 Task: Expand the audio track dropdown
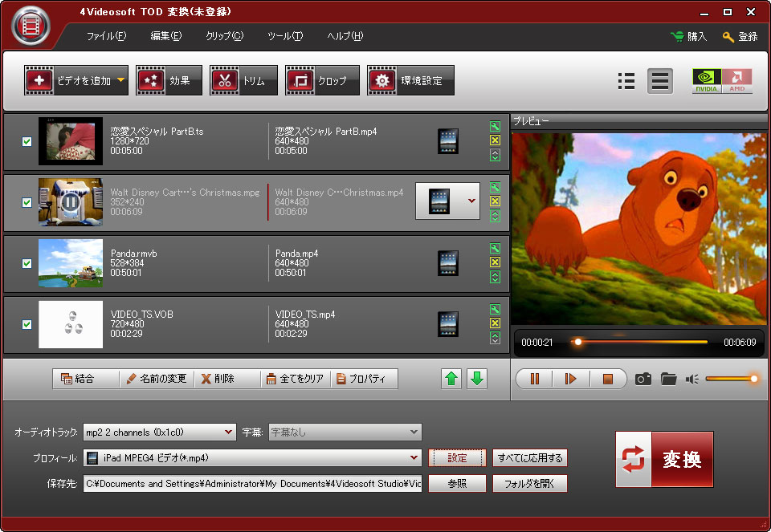(x=228, y=433)
